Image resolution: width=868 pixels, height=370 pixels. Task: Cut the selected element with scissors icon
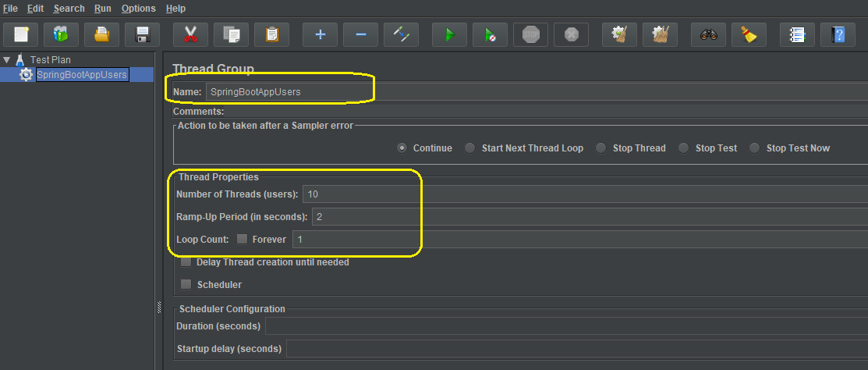pos(190,35)
